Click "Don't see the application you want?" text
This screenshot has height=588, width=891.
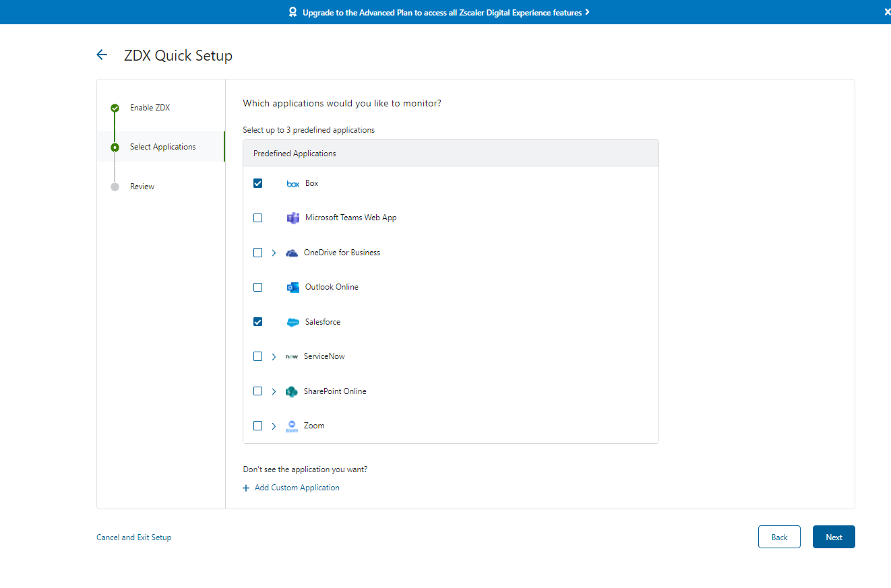coord(305,469)
